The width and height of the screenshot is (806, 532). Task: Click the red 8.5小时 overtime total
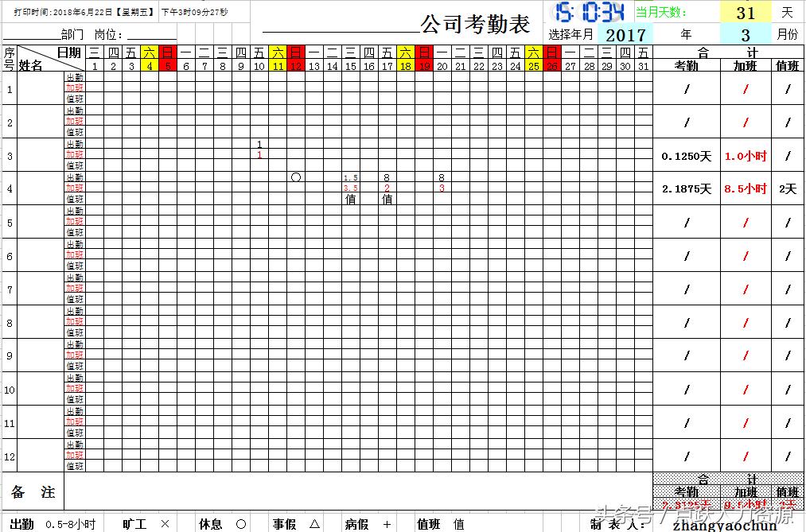tap(745, 190)
